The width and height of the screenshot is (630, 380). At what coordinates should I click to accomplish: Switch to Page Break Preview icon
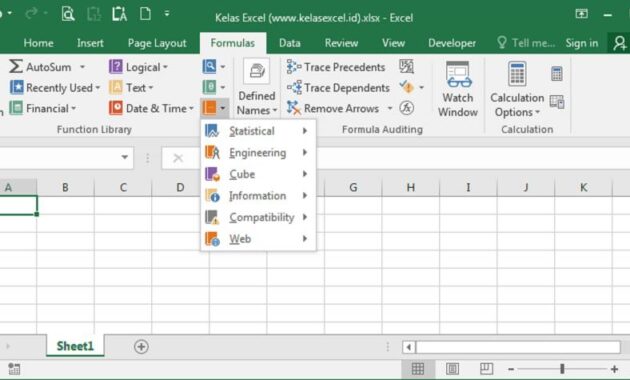click(487, 368)
